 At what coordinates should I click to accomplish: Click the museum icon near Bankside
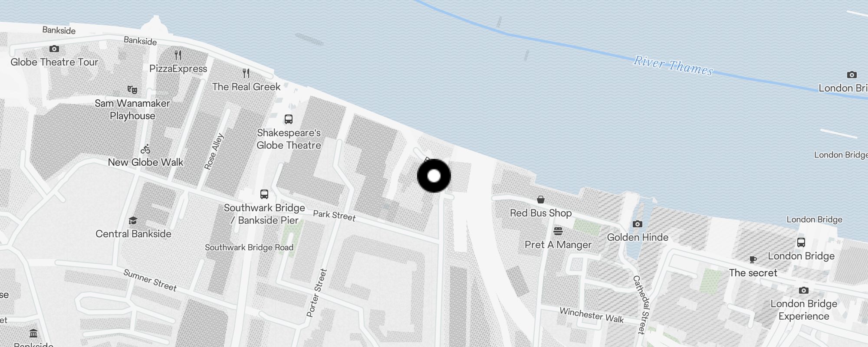click(33, 333)
